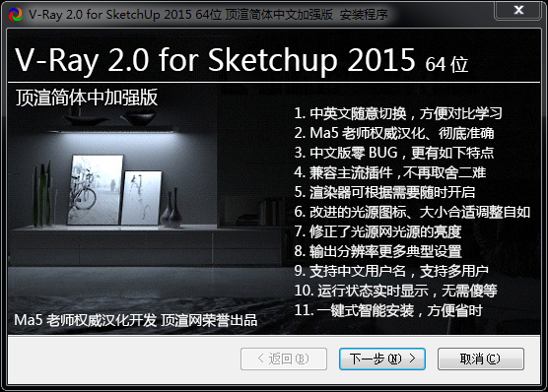The image size is (548, 392).
Task: Click the greyed-out 返回(B) back button
Action: pyautogui.click(x=284, y=359)
